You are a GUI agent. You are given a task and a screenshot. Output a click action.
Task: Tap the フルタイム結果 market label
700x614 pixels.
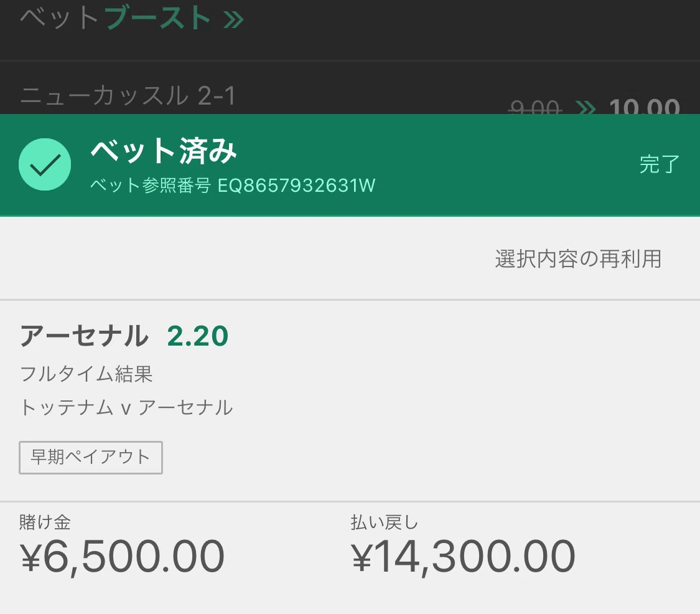pyautogui.click(x=86, y=374)
